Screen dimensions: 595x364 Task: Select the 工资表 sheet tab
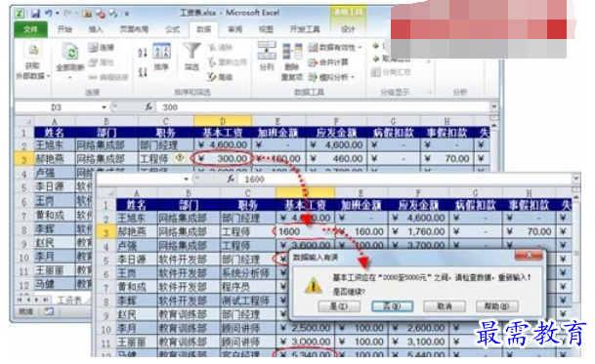69,301
